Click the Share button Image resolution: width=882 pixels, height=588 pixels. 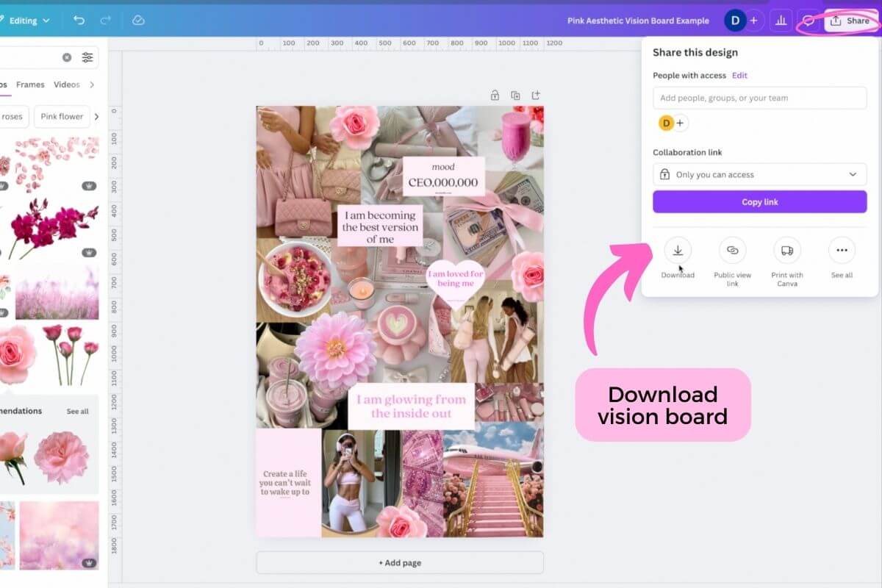tap(850, 21)
